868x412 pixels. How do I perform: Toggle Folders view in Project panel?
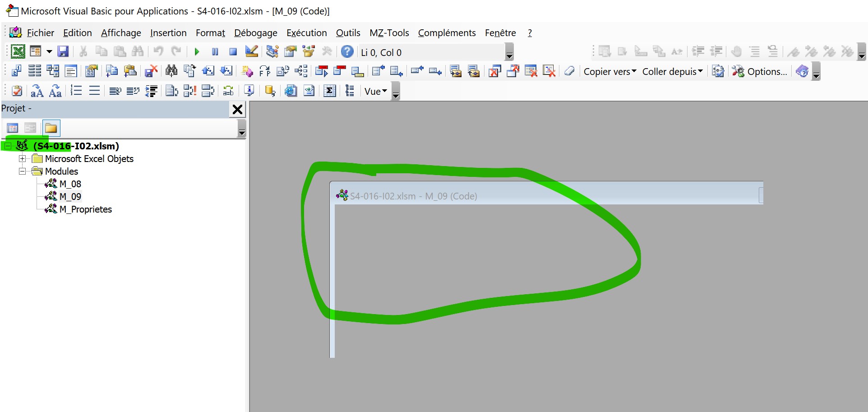point(51,128)
